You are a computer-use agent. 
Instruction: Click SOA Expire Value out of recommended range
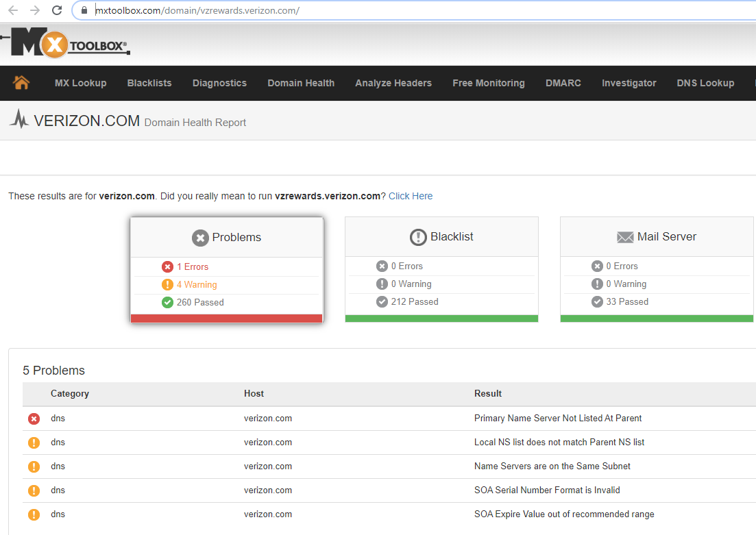pyautogui.click(x=564, y=514)
